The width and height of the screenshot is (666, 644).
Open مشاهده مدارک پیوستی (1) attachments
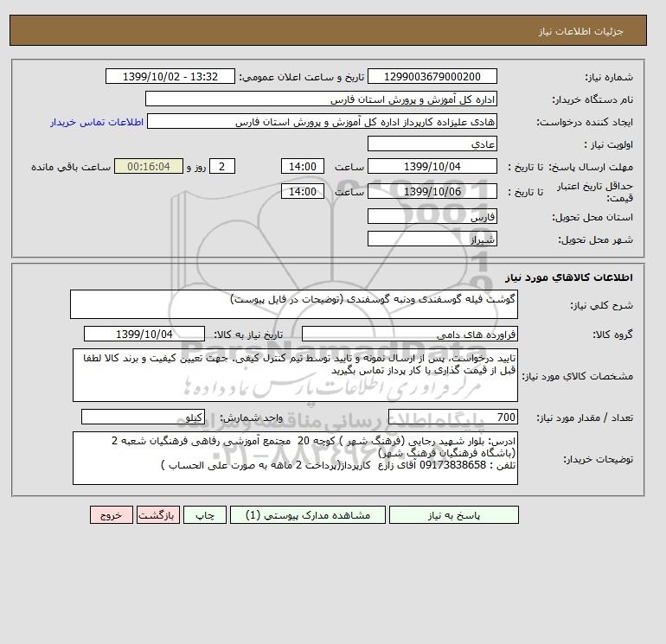tap(308, 515)
